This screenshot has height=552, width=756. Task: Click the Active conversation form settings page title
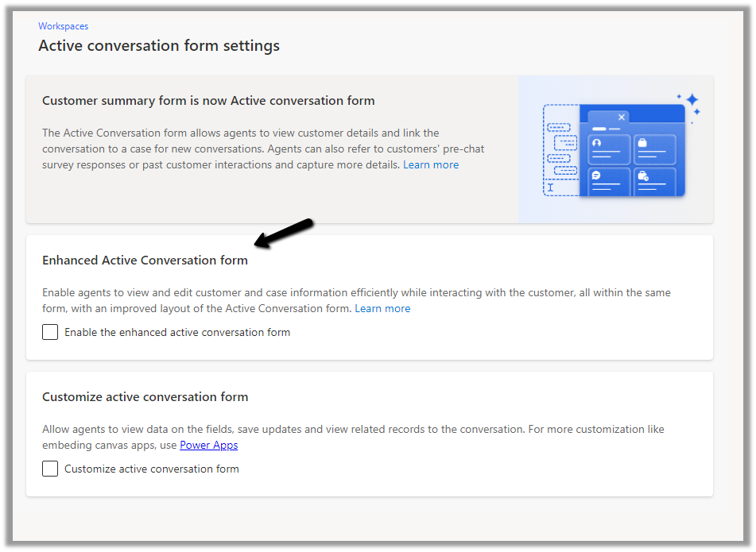[159, 46]
